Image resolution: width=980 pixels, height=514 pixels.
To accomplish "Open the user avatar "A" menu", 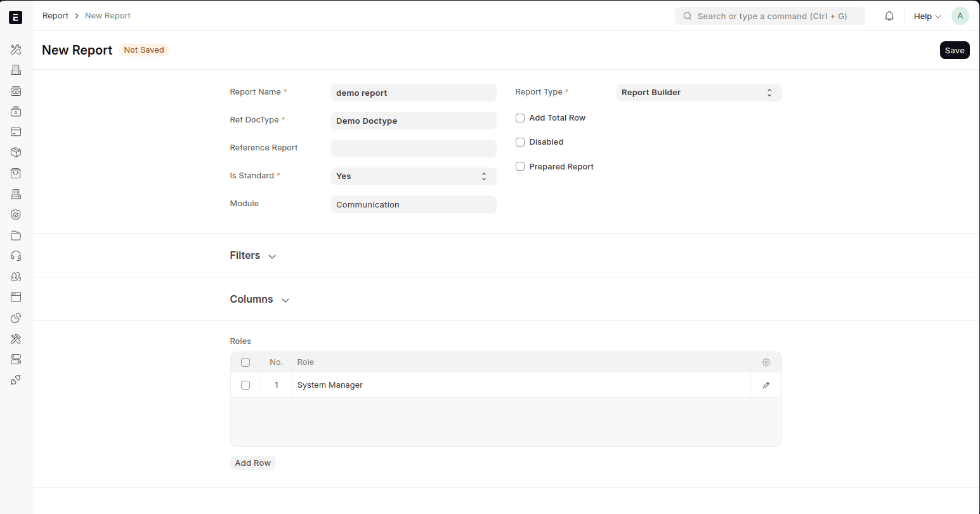I will (x=960, y=16).
